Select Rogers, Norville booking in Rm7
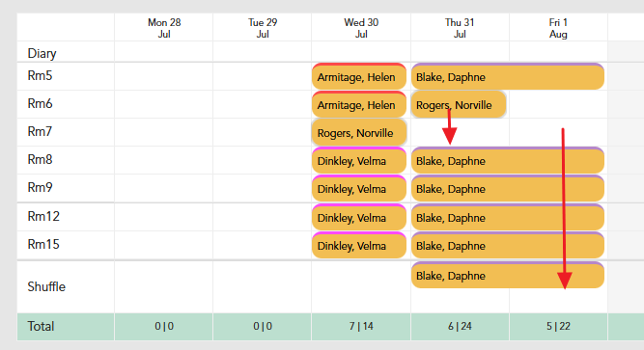Image resolution: width=644 pixels, height=350 pixels. (359, 132)
